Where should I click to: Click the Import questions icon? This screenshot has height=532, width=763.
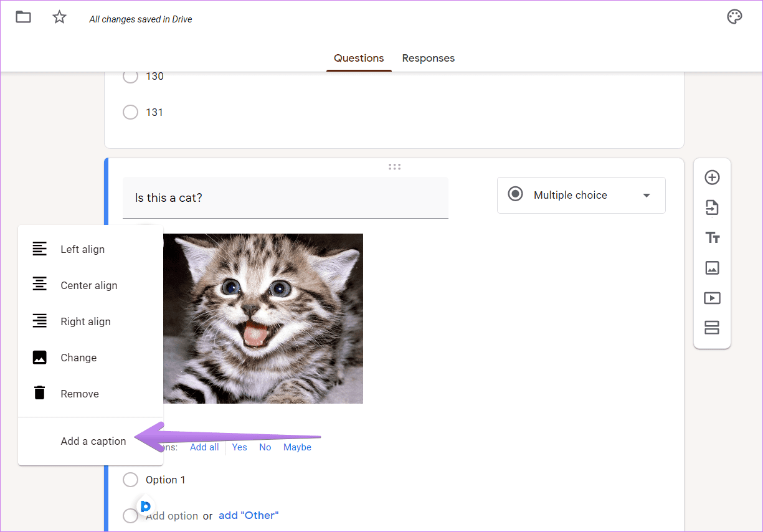[x=712, y=207]
